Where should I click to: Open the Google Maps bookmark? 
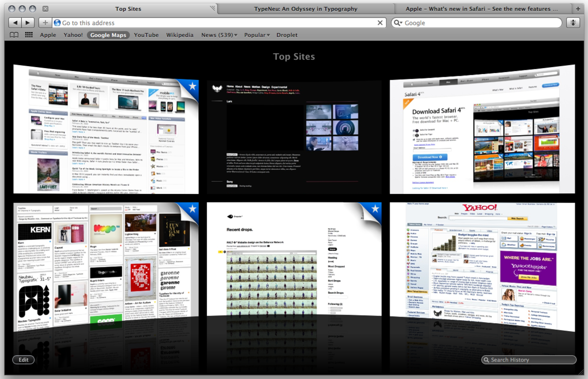pos(108,35)
